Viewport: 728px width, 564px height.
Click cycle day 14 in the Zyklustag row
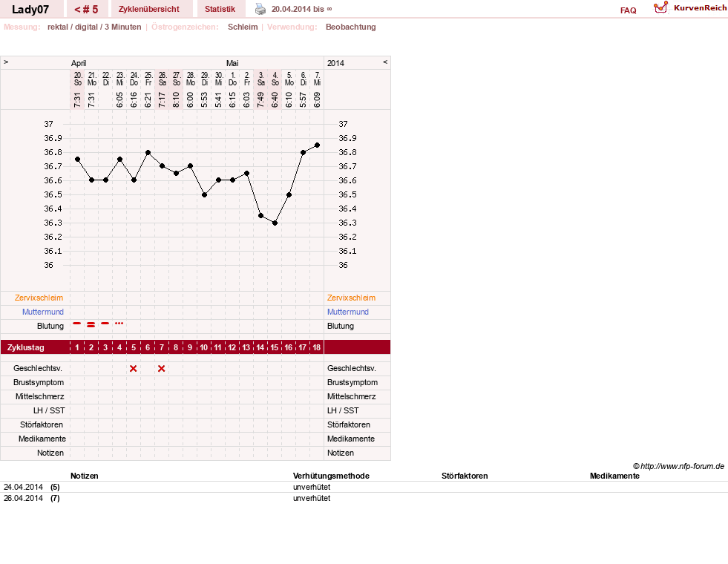(260, 347)
